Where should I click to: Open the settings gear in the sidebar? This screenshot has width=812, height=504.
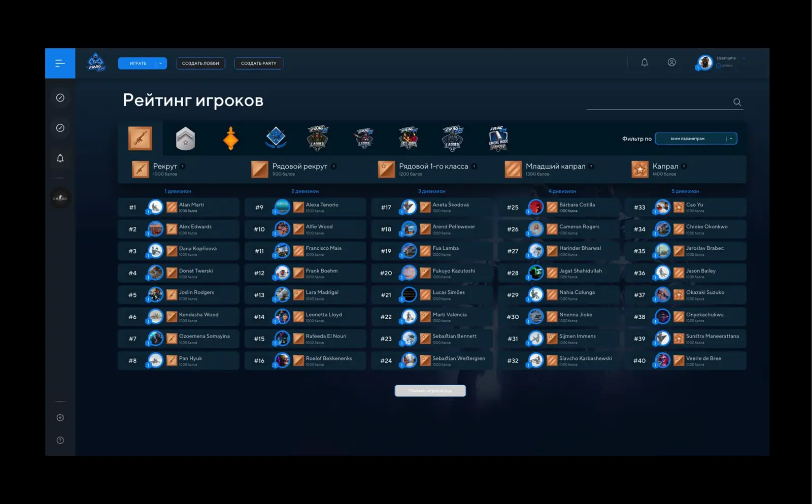point(60,418)
